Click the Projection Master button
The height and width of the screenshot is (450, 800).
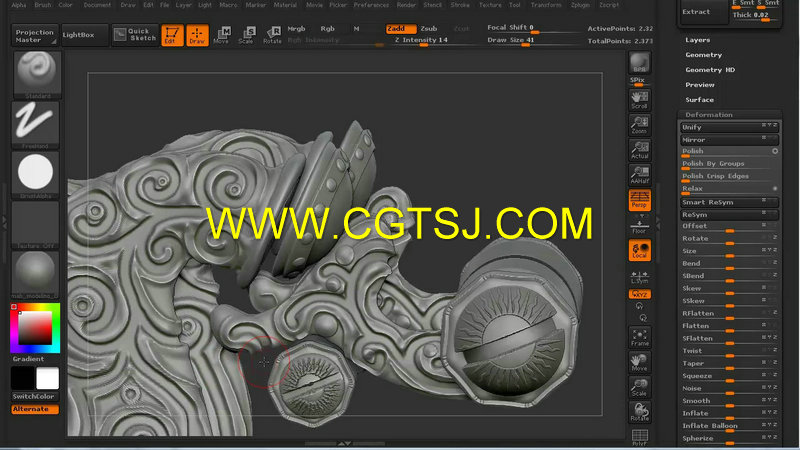[35, 35]
